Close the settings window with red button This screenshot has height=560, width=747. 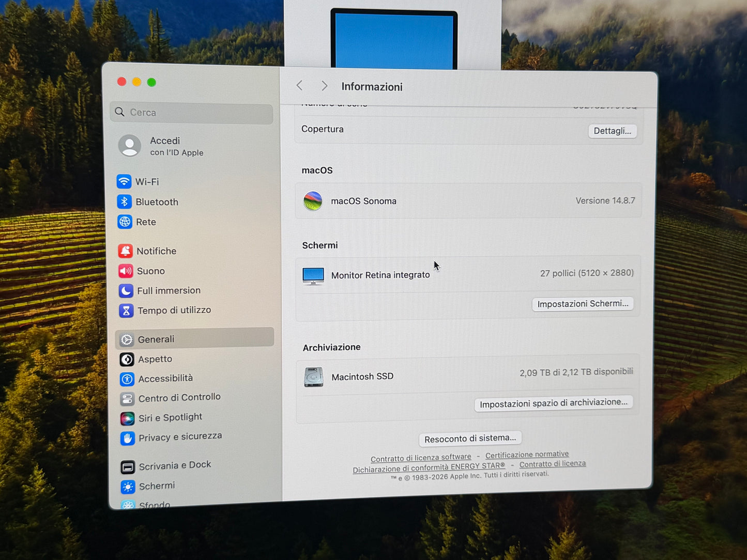(122, 82)
